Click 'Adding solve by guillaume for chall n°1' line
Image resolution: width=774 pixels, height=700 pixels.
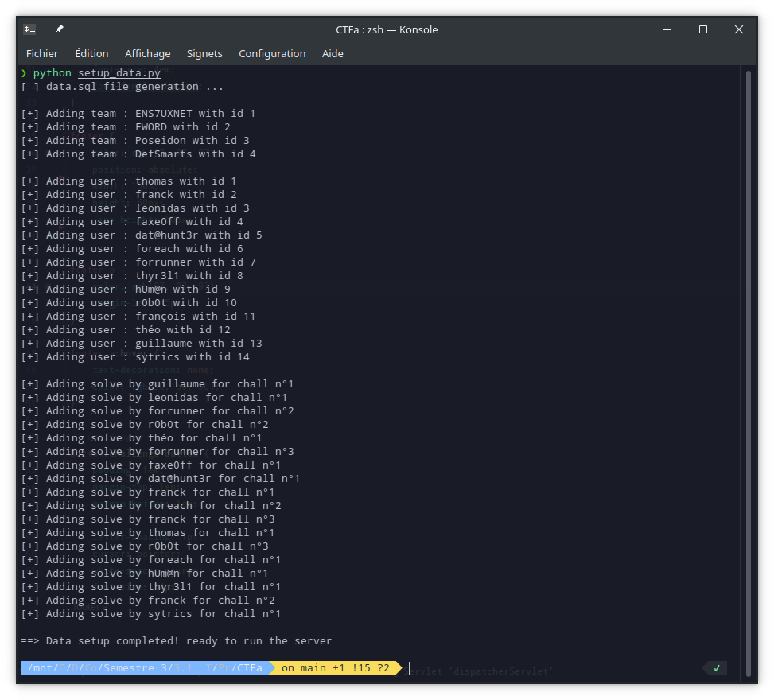pos(158,384)
